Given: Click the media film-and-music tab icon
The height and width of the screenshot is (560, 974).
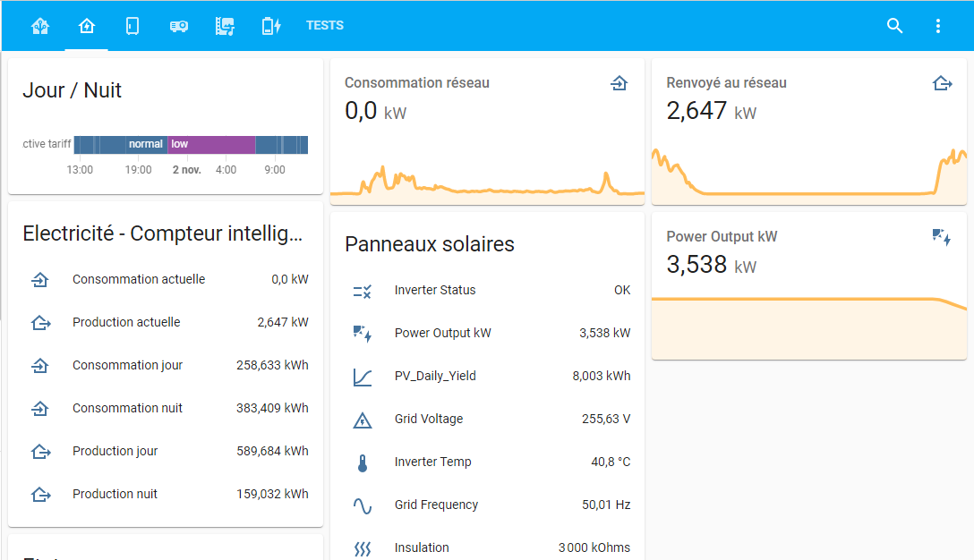Looking at the screenshot, I should coord(225,26).
